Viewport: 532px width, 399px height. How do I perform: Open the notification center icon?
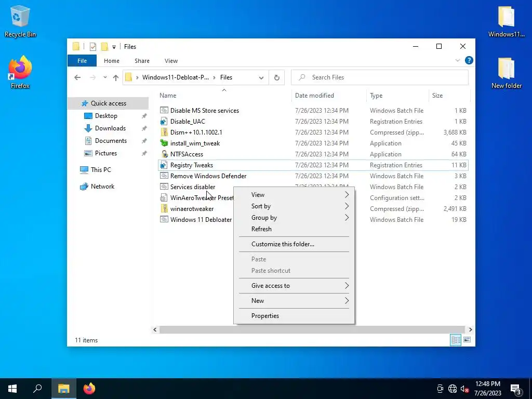click(516, 389)
